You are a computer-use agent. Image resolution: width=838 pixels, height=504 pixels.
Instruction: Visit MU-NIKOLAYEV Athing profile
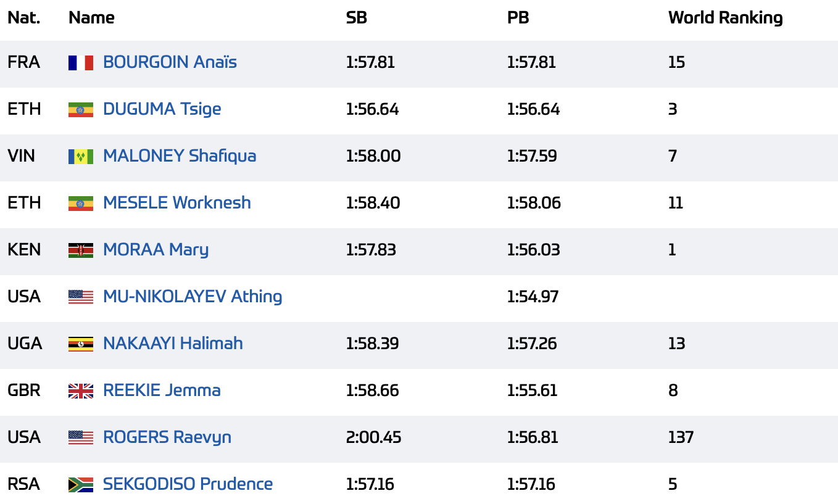[x=193, y=297]
